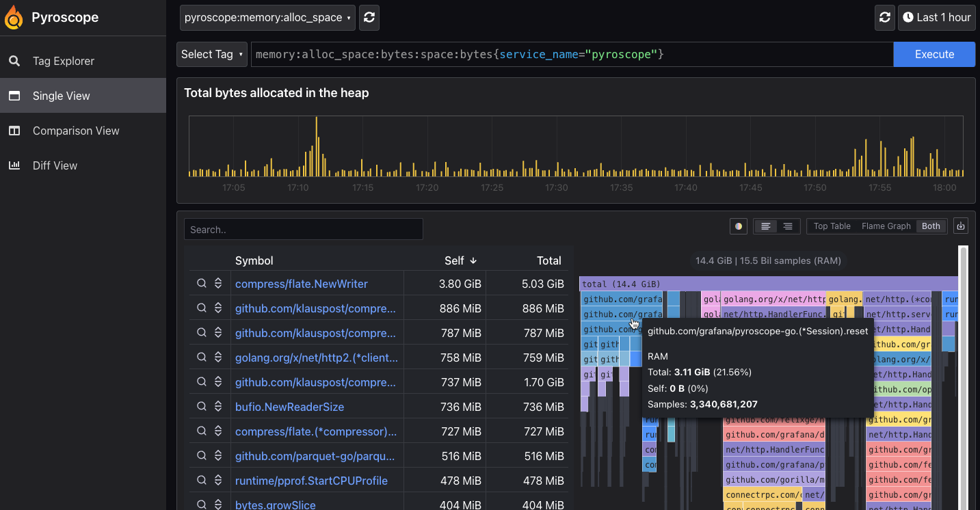Screen dimensions: 980x510
Task: Switch to Top Table only view
Action: [x=831, y=226]
